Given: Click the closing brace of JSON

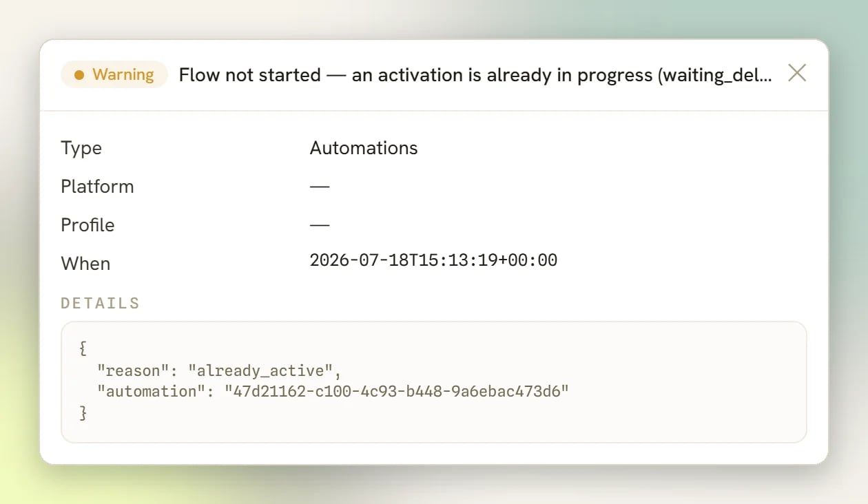Looking at the screenshot, I should click(x=83, y=412).
